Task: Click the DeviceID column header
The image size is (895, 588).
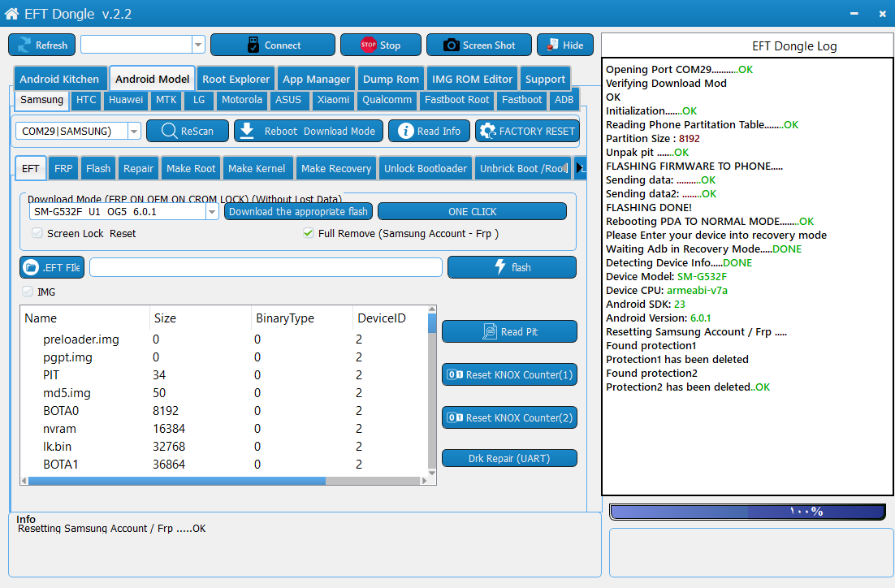Action: pyautogui.click(x=390, y=318)
